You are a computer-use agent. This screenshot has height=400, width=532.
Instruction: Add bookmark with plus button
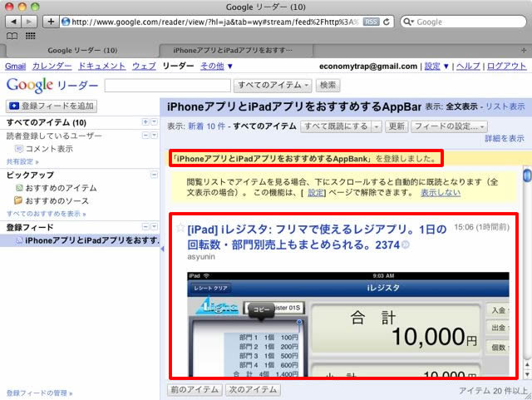pos(51,22)
